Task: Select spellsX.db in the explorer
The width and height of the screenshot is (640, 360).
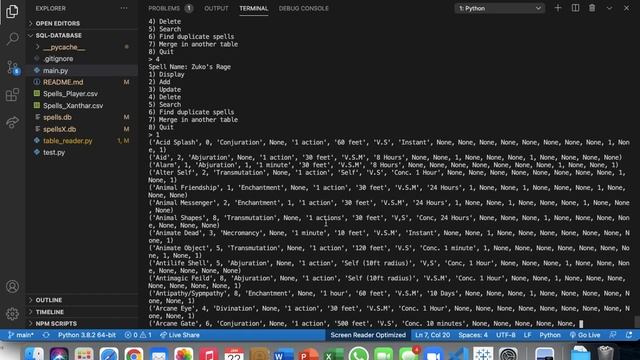Action: [x=60, y=129]
